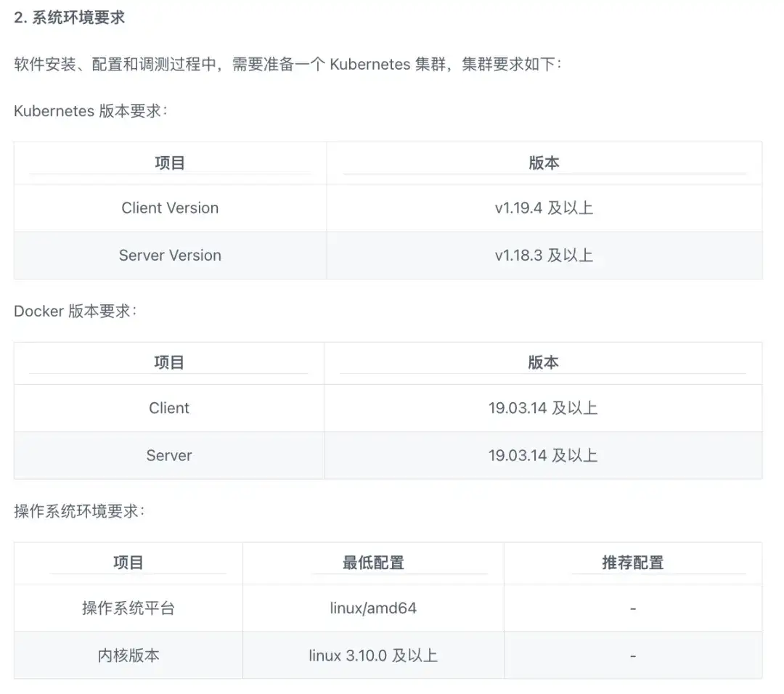
Task: Click the linux 3.10.0 及以上 cell
Action: pyautogui.click(x=374, y=656)
